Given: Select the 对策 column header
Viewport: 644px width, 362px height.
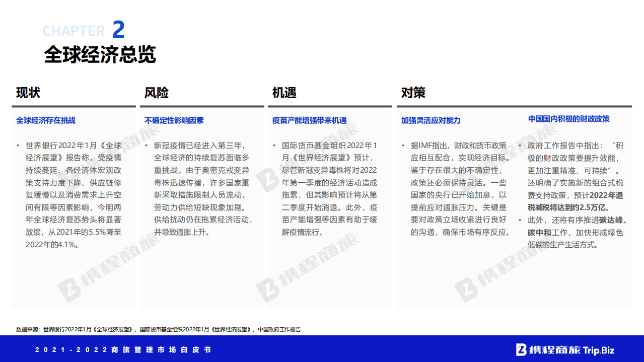Looking at the screenshot, I should click(412, 93).
